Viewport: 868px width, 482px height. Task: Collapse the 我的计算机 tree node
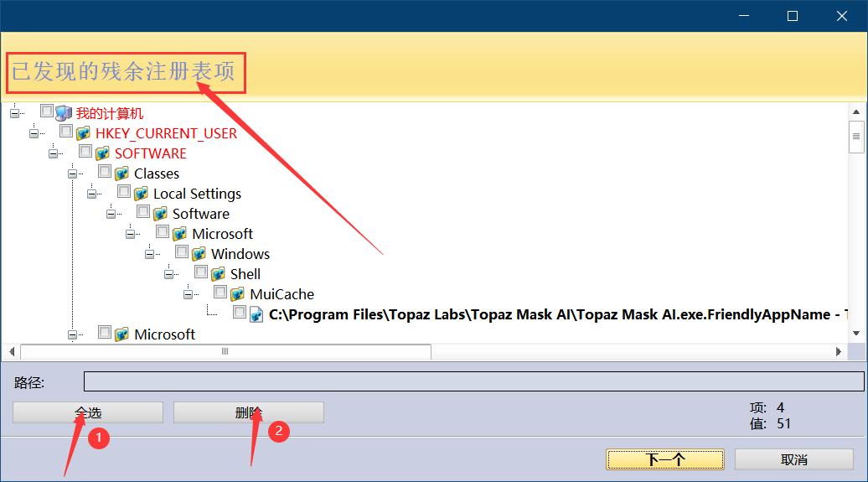click(x=15, y=113)
